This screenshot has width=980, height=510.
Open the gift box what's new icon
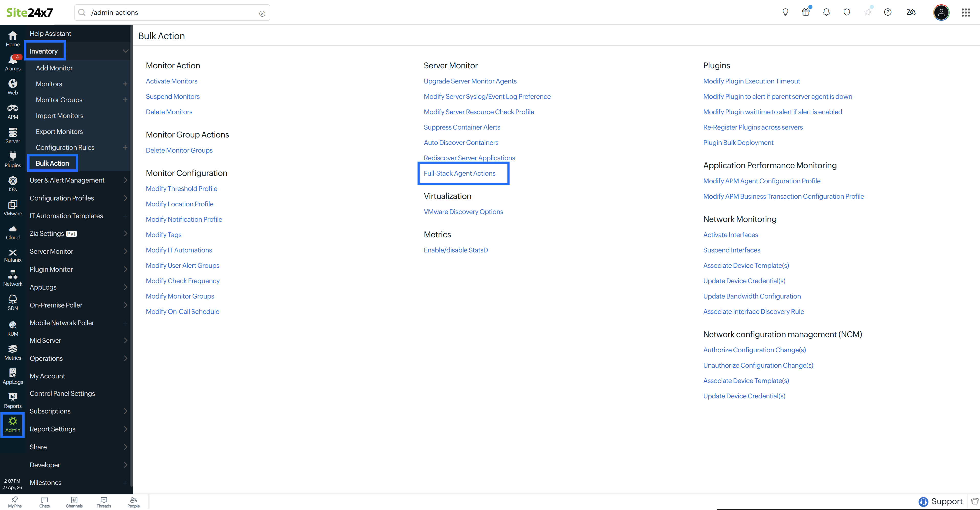coord(806,12)
